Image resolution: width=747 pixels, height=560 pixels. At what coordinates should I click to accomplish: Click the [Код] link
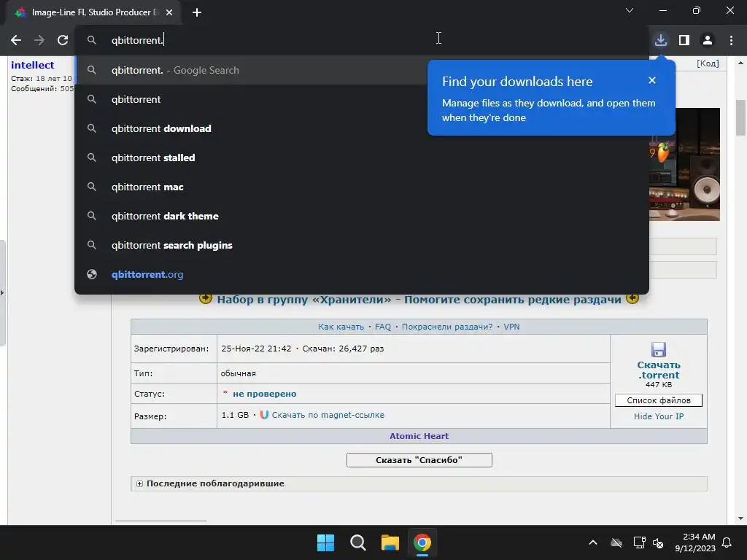[708, 63]
